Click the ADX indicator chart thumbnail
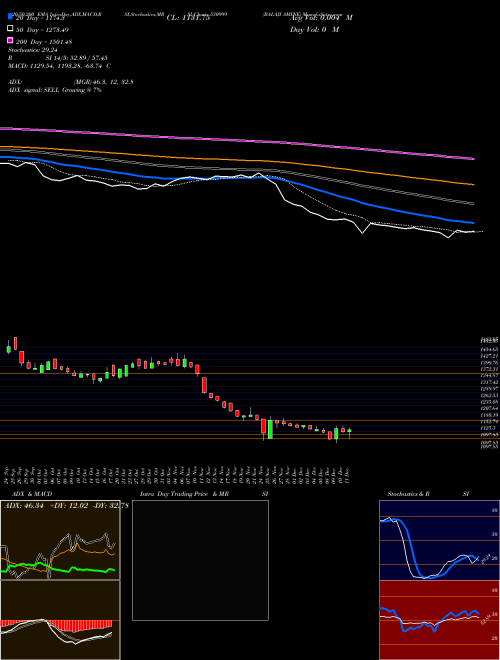This screenshot has width=500, height=660. click(x=60, y=540)
